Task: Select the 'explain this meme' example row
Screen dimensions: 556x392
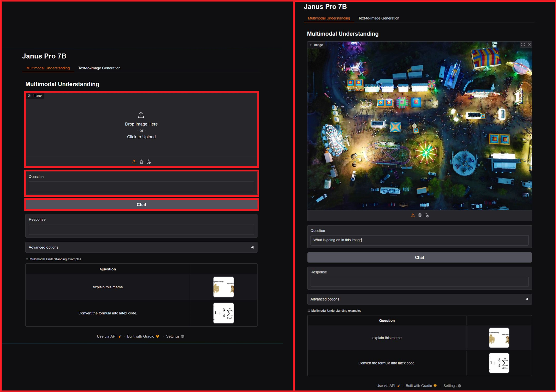Action: pos(108,287)
